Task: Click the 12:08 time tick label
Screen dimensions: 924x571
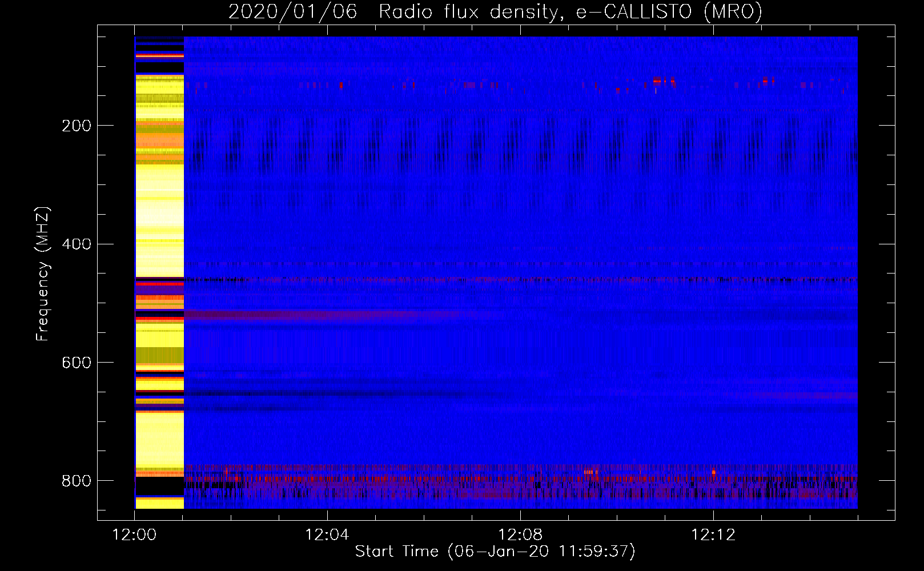Action: click(x=520, y=535)
